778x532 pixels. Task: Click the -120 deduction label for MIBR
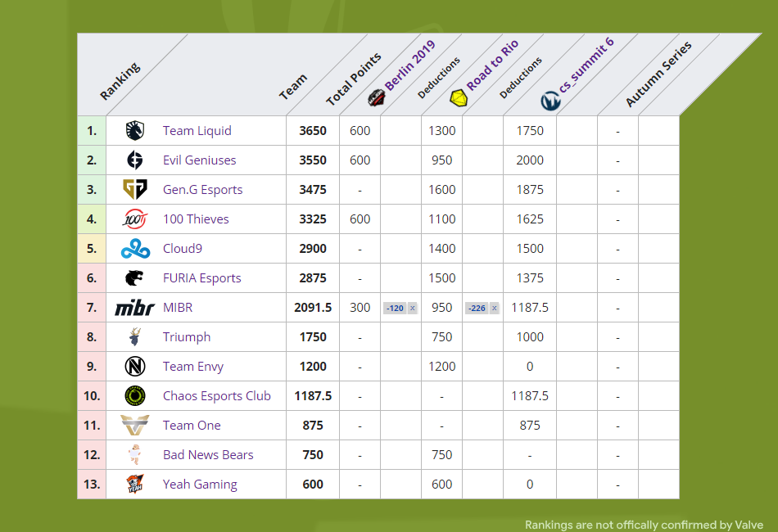click(x=395, y=309)
